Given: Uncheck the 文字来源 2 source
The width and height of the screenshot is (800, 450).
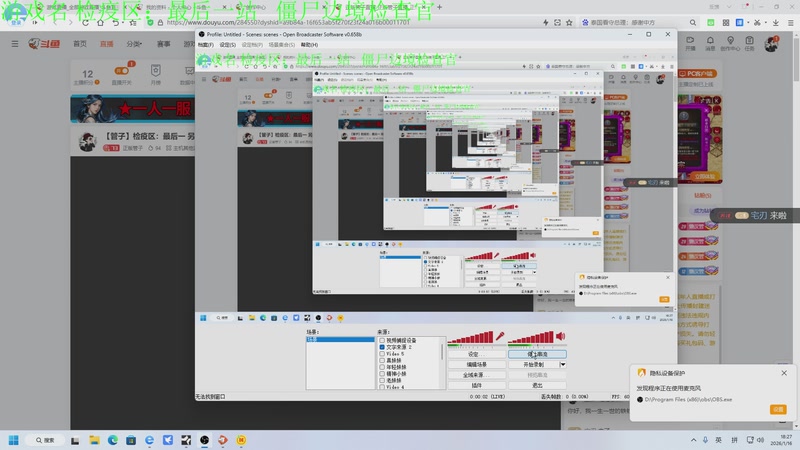Looking at the screenshot, I should [382, 347].
